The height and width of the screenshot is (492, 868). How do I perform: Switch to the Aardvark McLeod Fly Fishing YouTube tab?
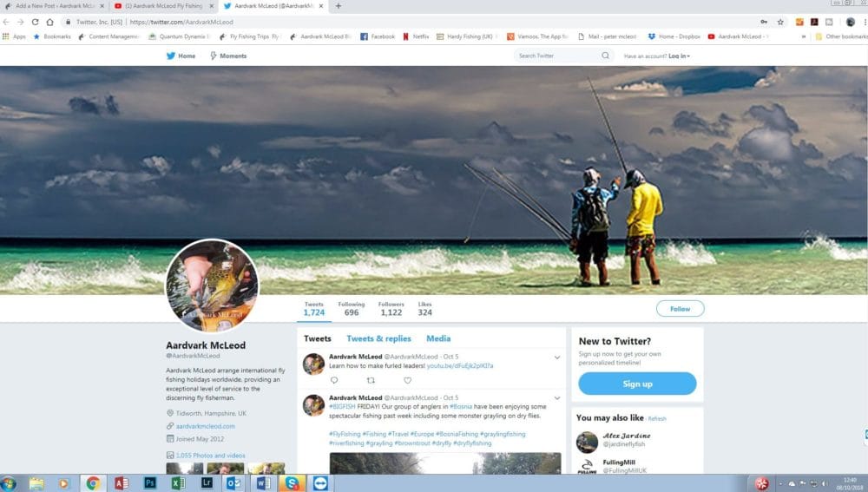(163, 6)
